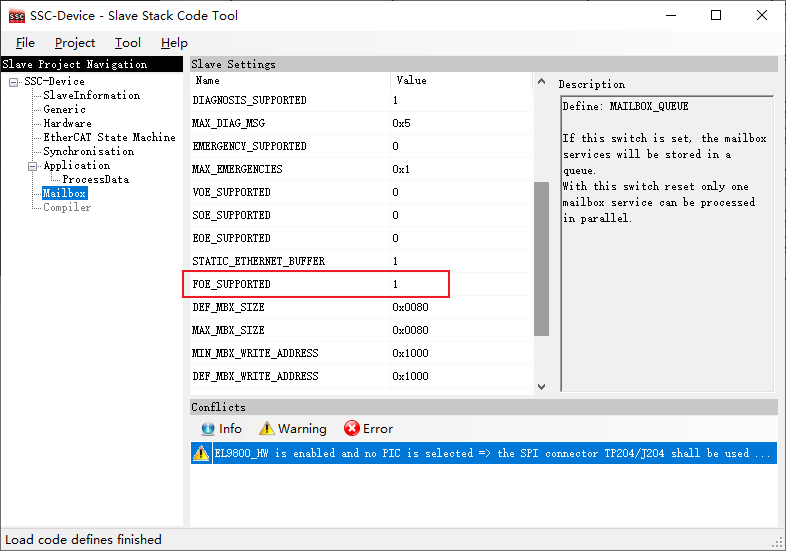786x551 pixels.
Task: Select the EMERGENCY_SUPPORTED setting name
Action: 249,146
